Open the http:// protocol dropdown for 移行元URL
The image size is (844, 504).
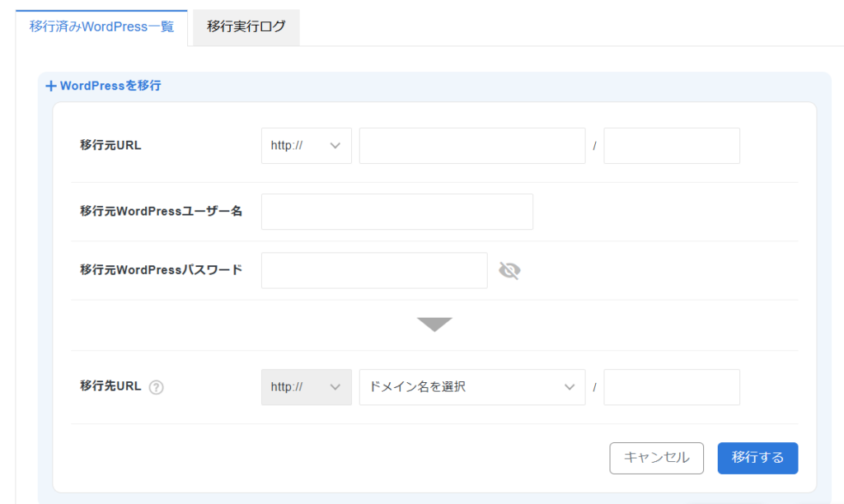pyautogui.click(x=306, y=145)
